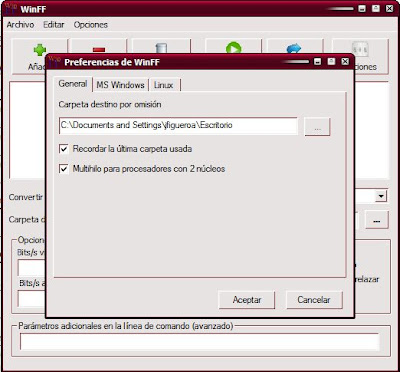Close the Preferencias de WinFF dialog
Screen dimensions: 400x372
coord(345,61)
